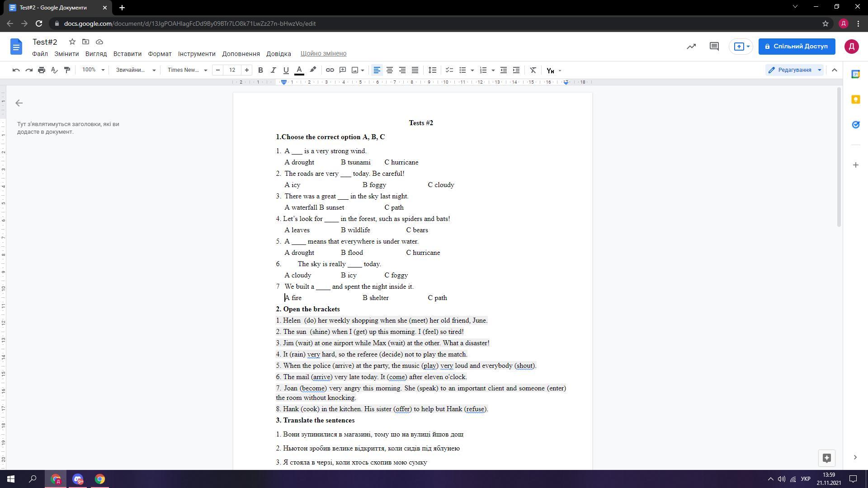Star the Test#2 document
868x488 pixels.
(72, 42)
